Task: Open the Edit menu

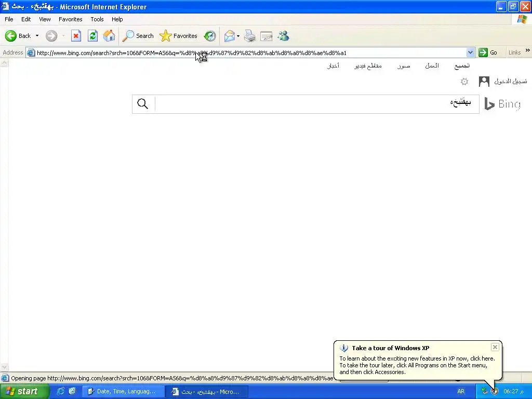Action: [26, 19]
